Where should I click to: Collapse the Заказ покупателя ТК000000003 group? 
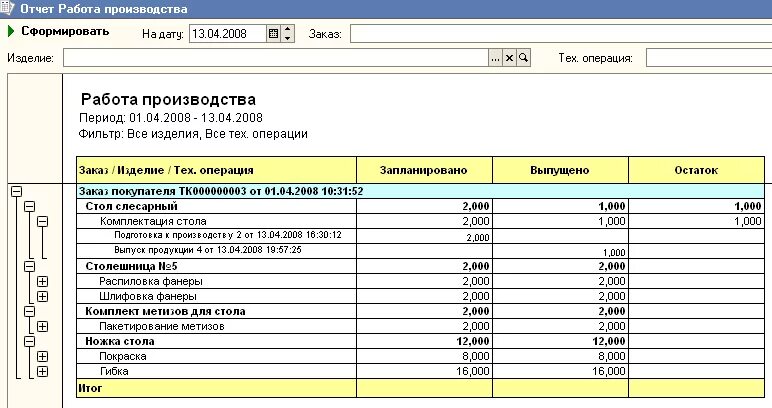[x=16, y=191]
